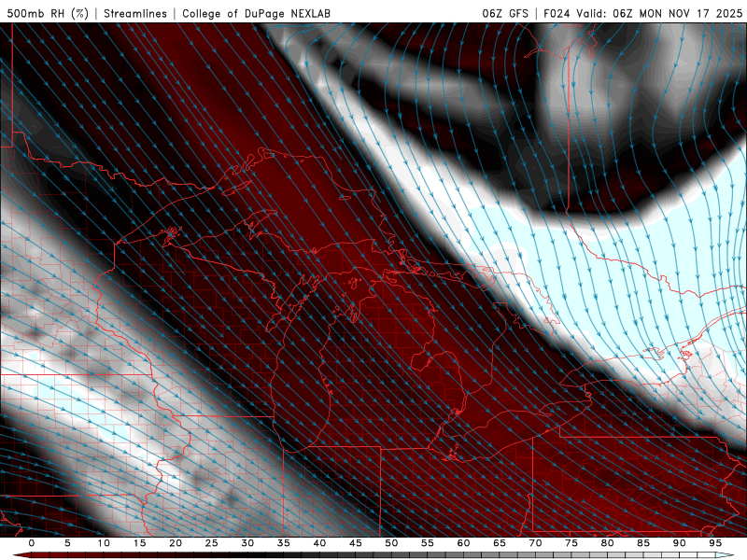This screenshot has width=747, height=560.
Task: Click the 70 label on the legend
Action: click(x=535, y=543)
